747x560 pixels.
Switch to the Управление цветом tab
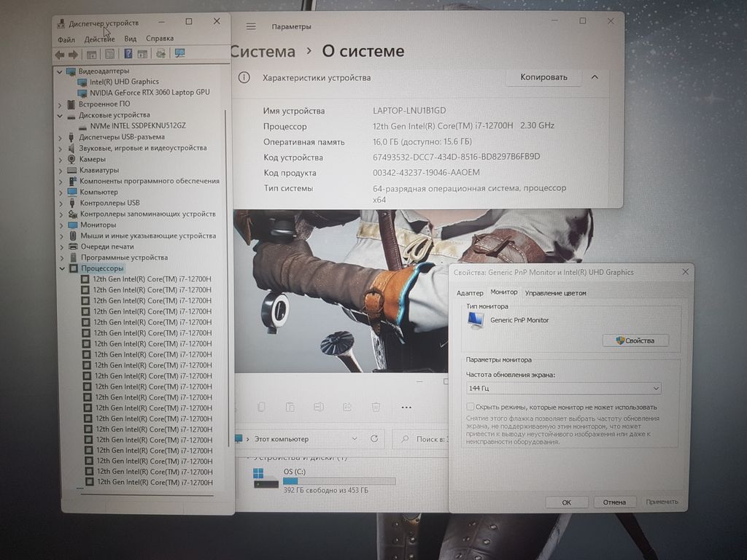555,293
